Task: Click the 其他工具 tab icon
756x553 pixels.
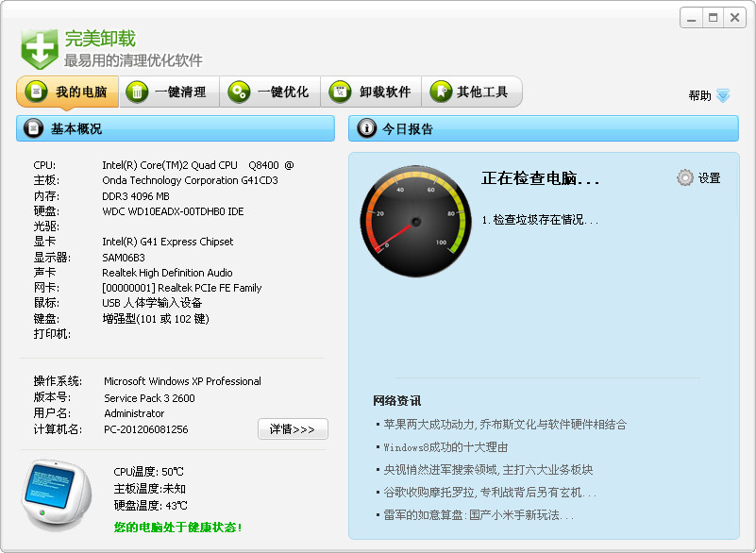Action: pyautogui.click(x=441, y=92)
